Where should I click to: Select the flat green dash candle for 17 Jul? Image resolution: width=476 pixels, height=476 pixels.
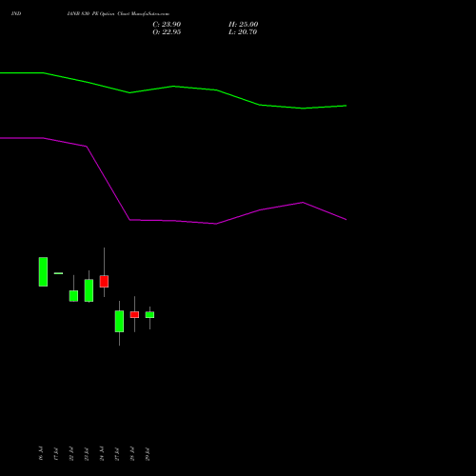58,273
